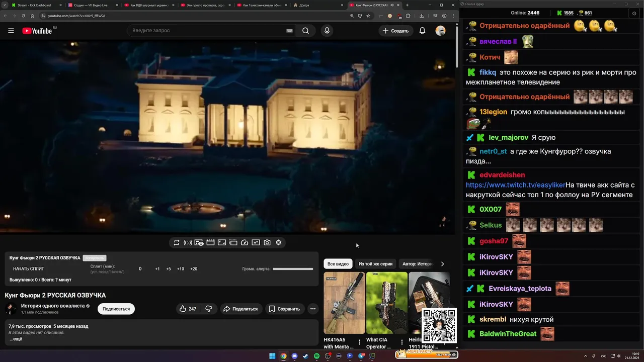Adjust Громк. алерта volume slider
The image size is (644, 362).
(x=293, y=269)
